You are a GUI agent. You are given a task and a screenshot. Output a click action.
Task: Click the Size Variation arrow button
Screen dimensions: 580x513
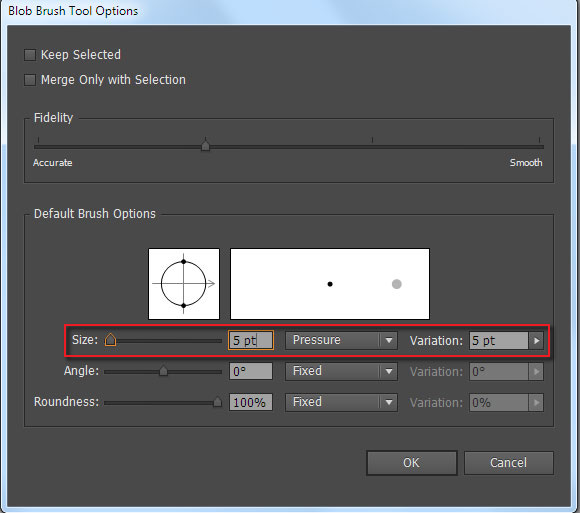(x=536, y=340)
